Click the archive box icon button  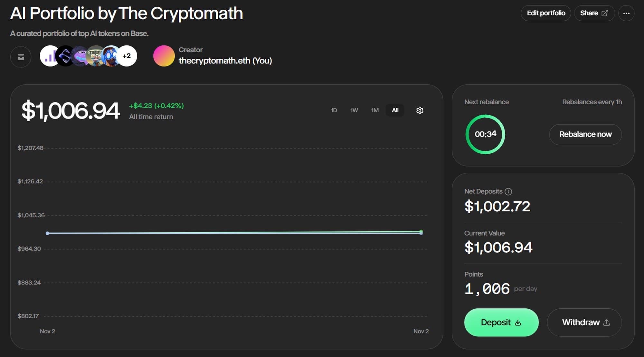click(x=21, y=57)
